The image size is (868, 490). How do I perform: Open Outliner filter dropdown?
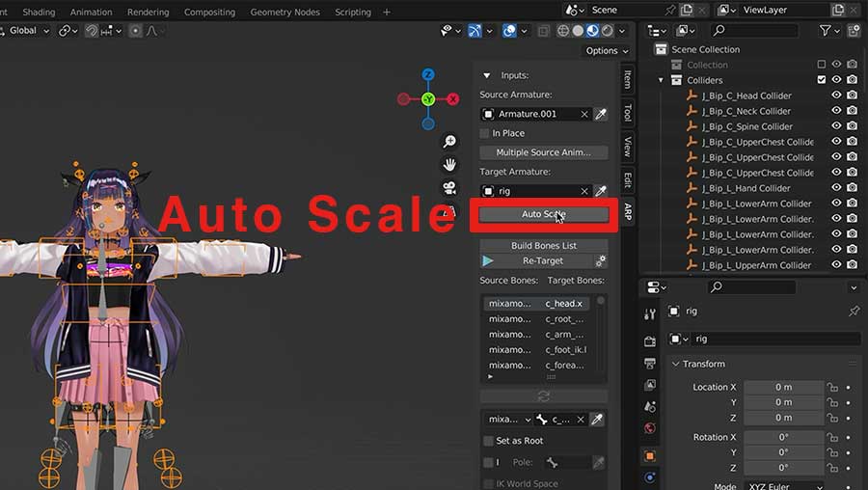(x=828, y=31)
